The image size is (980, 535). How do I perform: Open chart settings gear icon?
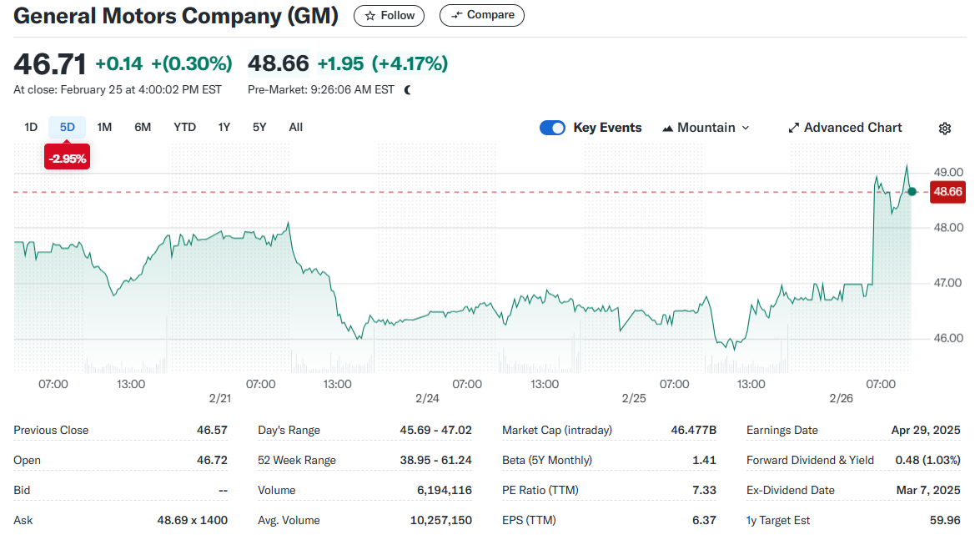point(944,129)
